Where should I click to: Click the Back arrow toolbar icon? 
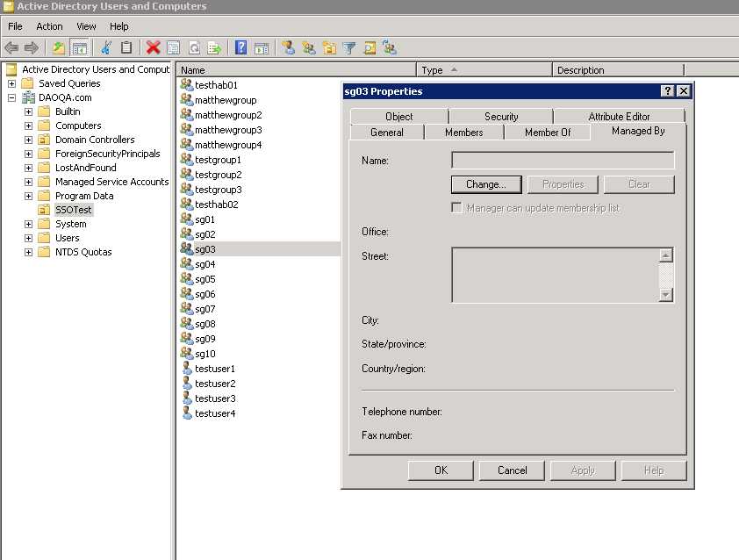[x=11, y=48]
